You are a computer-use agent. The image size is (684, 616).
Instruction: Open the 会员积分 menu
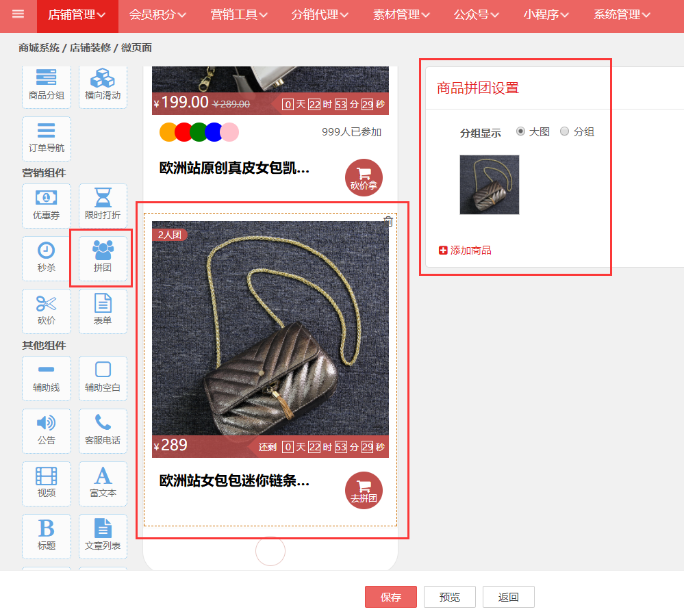157,15
